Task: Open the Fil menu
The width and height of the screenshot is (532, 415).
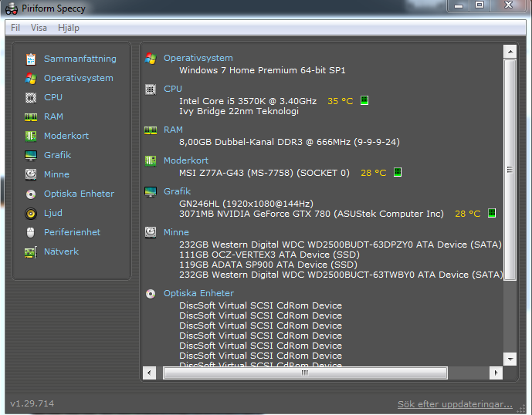Action: 15,28
